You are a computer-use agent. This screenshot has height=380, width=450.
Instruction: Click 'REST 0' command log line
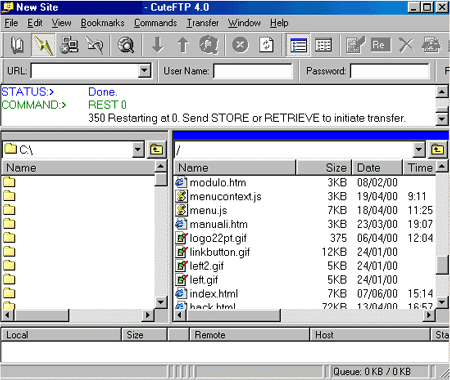(x=107, y=105)
